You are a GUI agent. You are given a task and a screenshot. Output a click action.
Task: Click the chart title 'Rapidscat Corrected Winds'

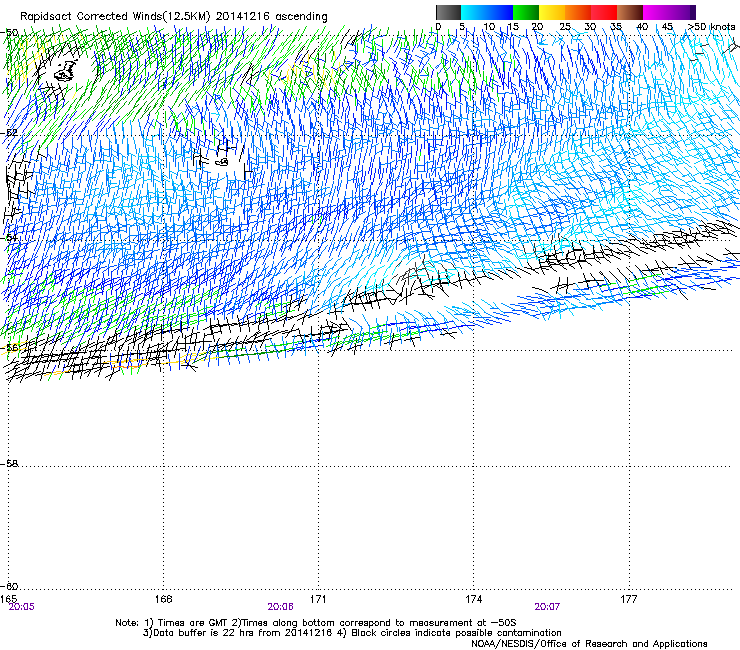[91, 16]
